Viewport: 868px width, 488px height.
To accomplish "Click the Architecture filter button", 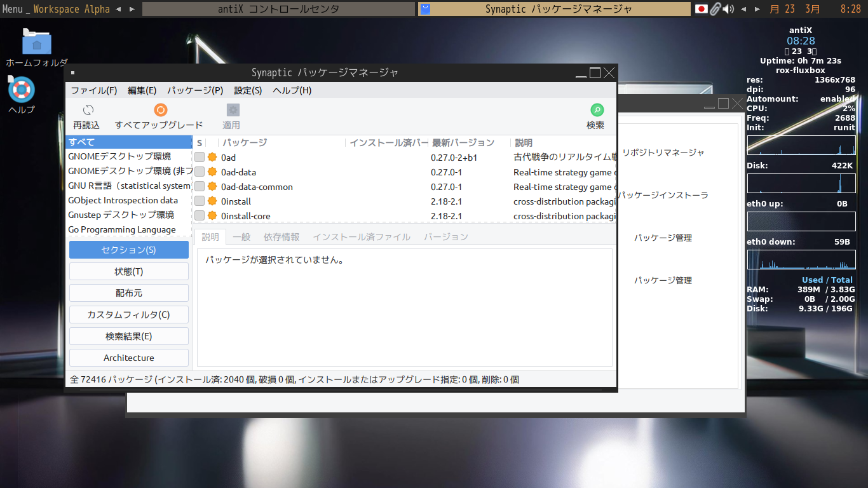I will (x=128, y=357).
